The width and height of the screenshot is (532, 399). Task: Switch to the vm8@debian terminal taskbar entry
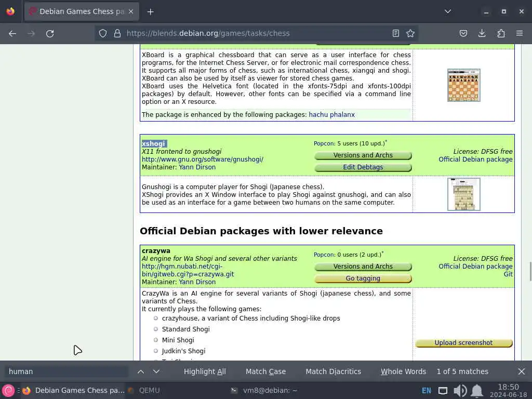point(264,391)
